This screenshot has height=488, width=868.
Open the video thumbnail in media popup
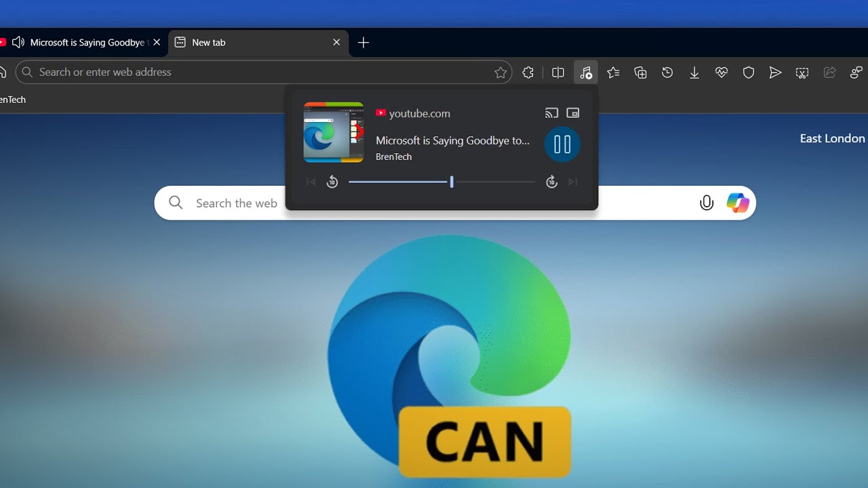click(x=334, y=132)
